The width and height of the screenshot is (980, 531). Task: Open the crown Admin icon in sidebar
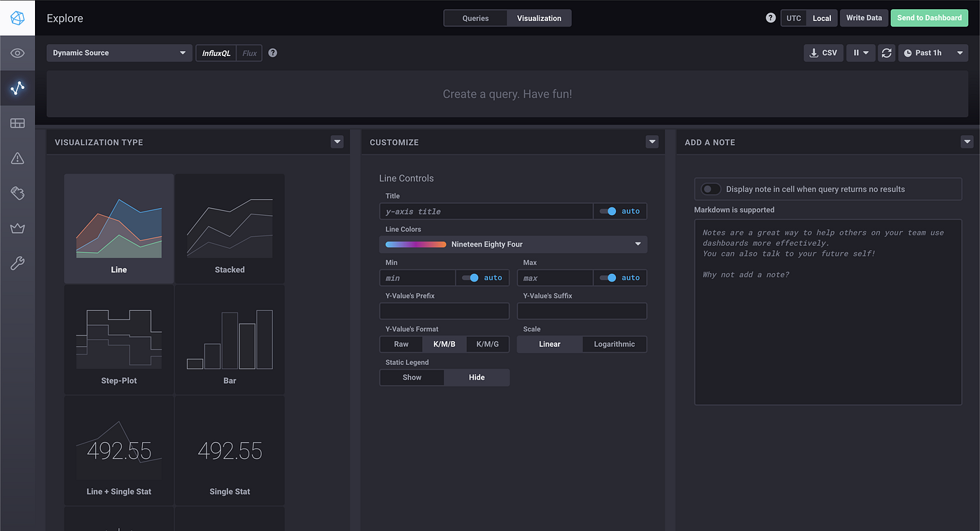point(17,228)
